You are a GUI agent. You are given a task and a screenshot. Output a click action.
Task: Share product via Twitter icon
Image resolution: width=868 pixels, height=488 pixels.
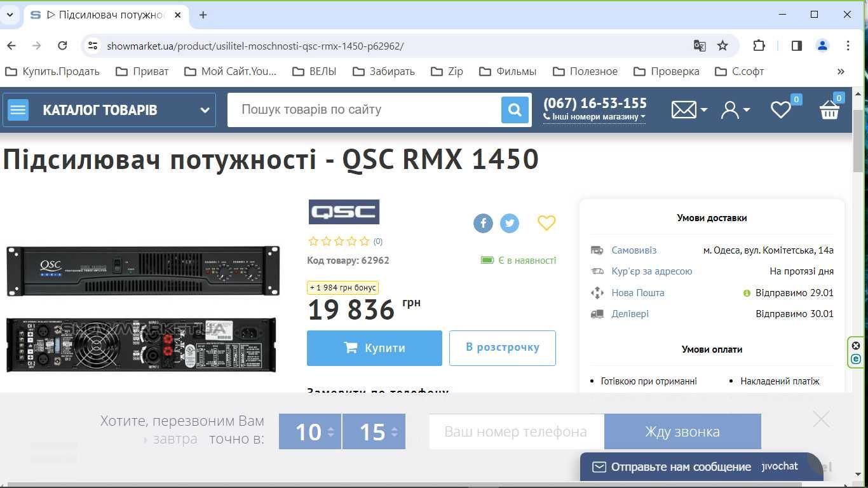tap(509, 223)
